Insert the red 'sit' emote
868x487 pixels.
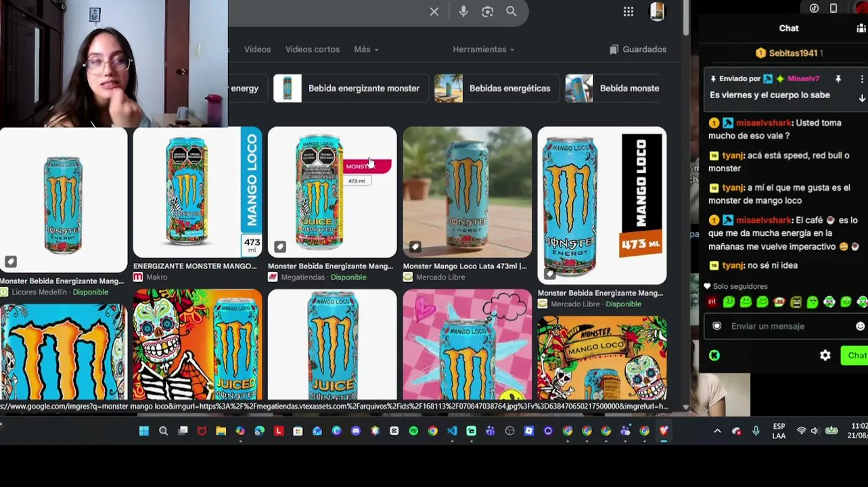712,302
